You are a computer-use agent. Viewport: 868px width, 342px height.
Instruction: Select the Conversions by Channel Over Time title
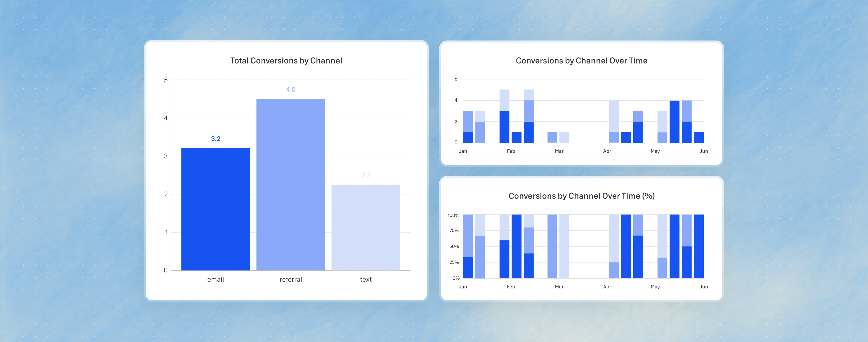click(581, 61)
